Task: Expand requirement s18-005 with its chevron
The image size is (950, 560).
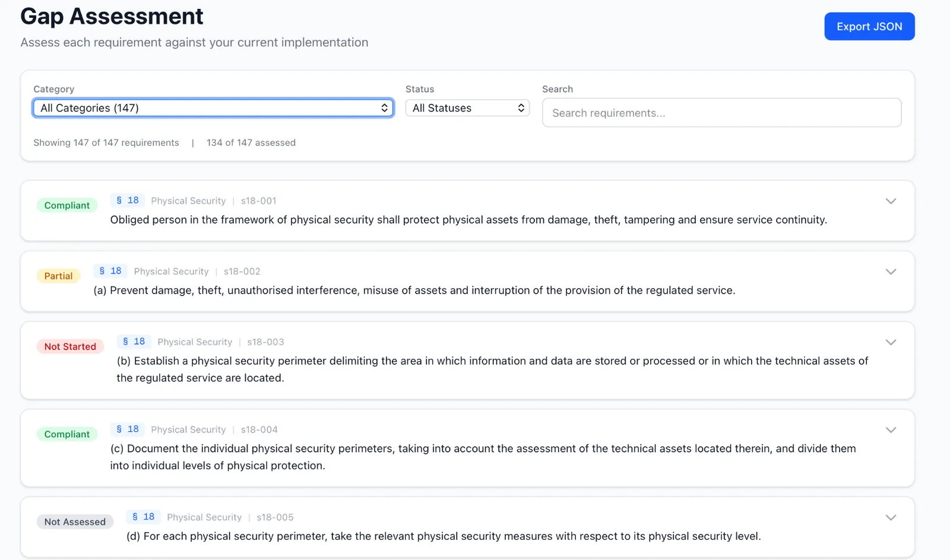Action: click(891, 517)
